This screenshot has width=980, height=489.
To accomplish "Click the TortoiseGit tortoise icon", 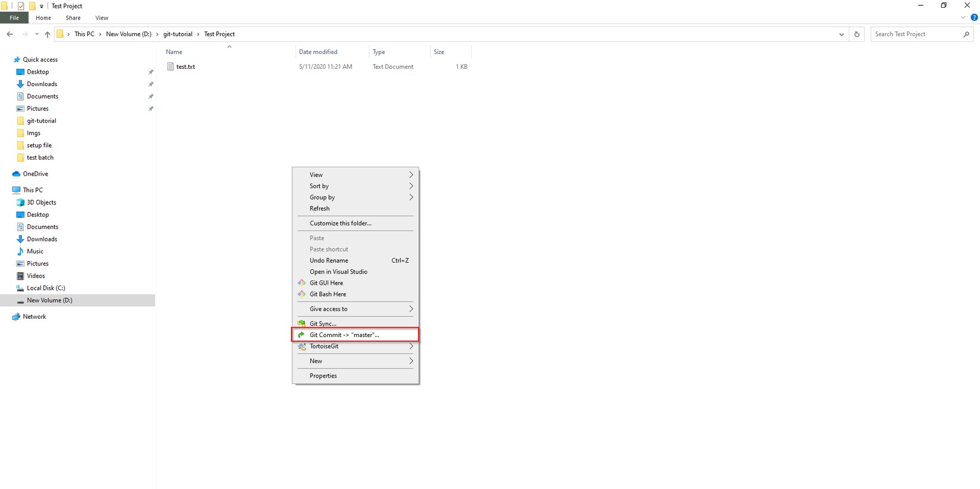I will click(301, 346).
